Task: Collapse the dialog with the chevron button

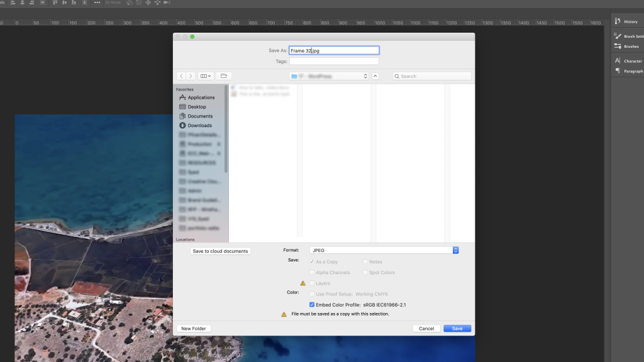Action: [375, 76]
